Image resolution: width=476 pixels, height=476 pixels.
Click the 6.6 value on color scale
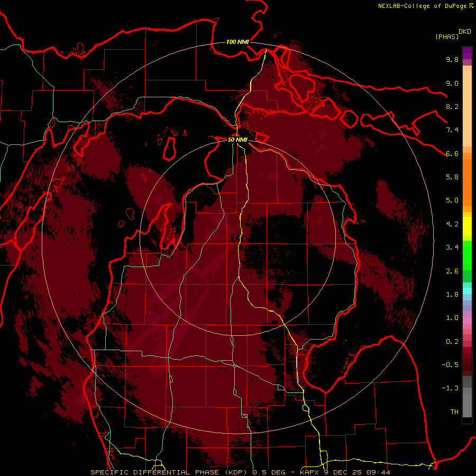coord(452,154)
